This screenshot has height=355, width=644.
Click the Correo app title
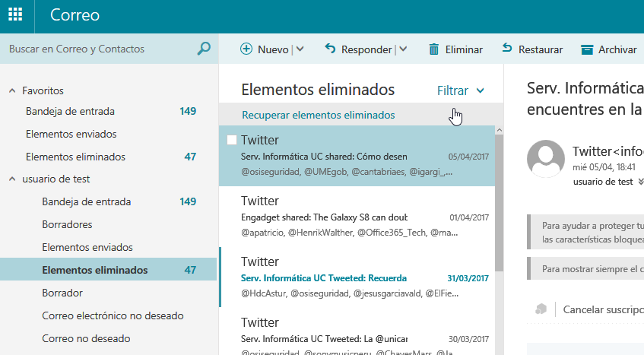(75, 15)
